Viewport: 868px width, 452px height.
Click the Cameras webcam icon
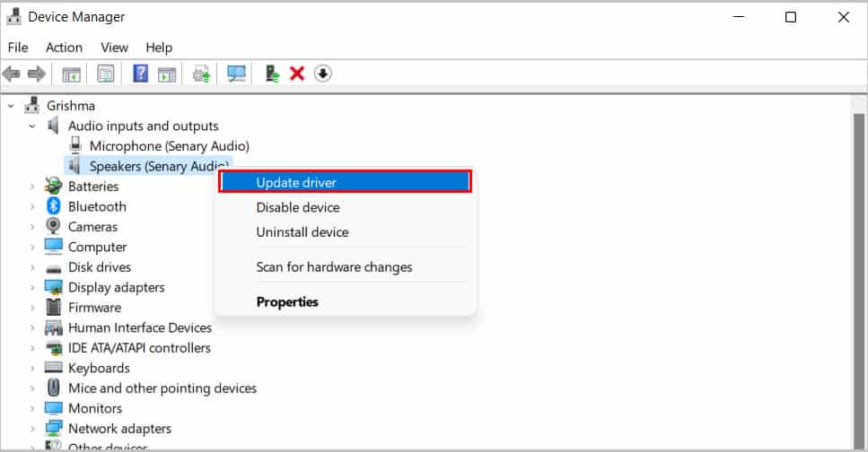tap(53, 226)
